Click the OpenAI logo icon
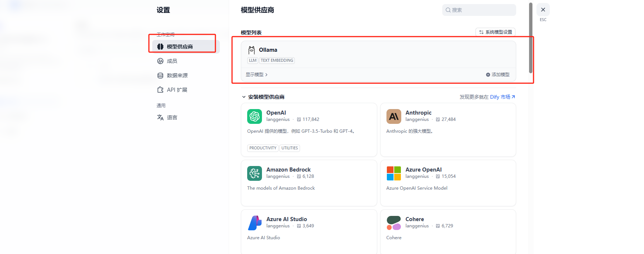 [x=255, y=116]
